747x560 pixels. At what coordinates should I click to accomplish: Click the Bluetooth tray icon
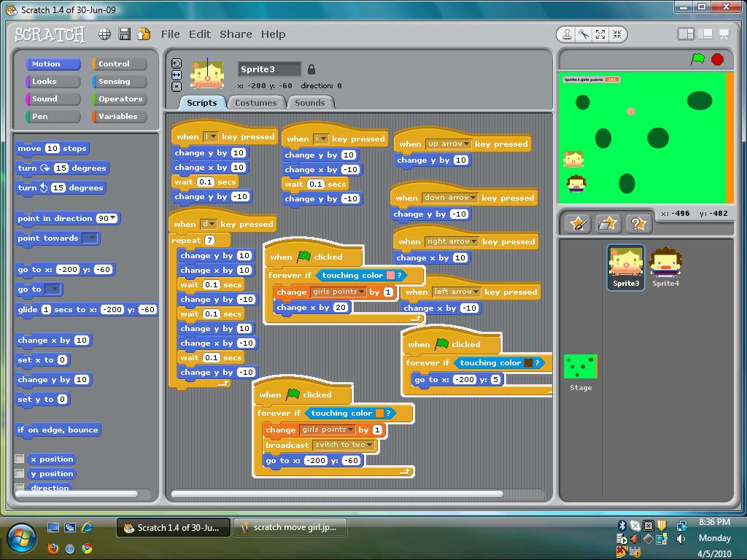[622, 525]
